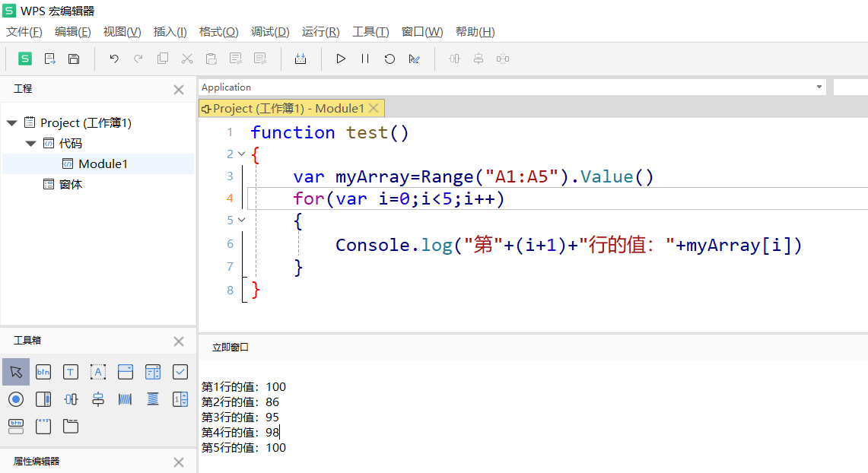The width and height of the screenshot is (868, 473).
Task: Select the option radio button control in toolbox
Action: (16, 399)
